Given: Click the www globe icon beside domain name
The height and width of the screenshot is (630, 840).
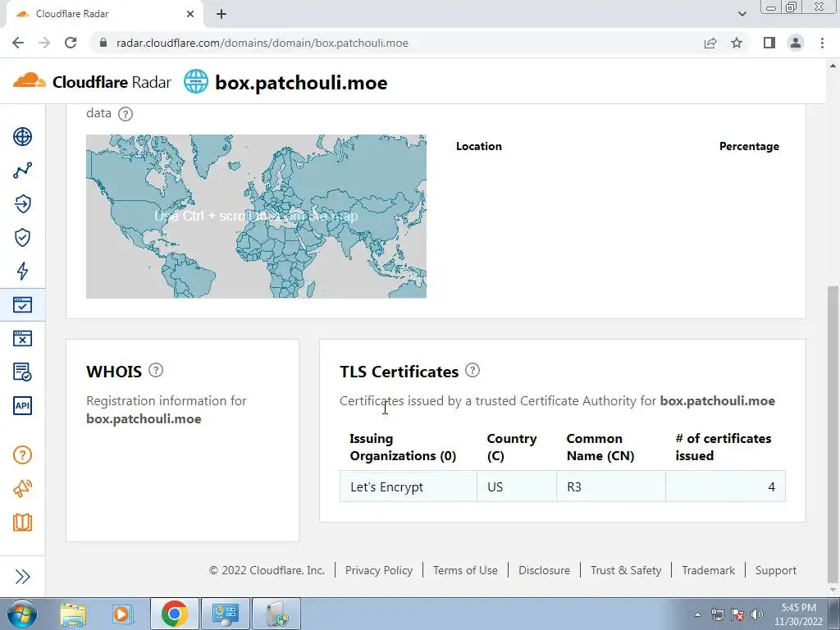Looking at the screenshot, I should tap(195, 82).
